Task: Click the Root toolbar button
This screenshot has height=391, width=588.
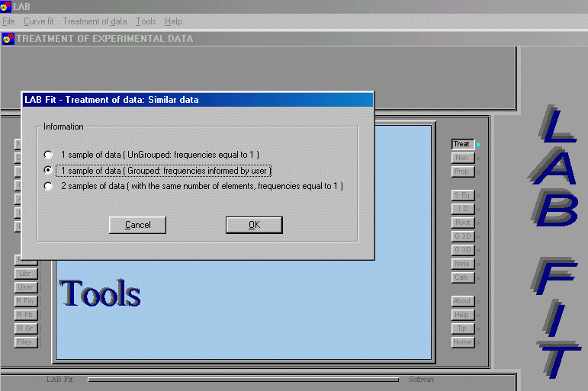Action: 463,223
